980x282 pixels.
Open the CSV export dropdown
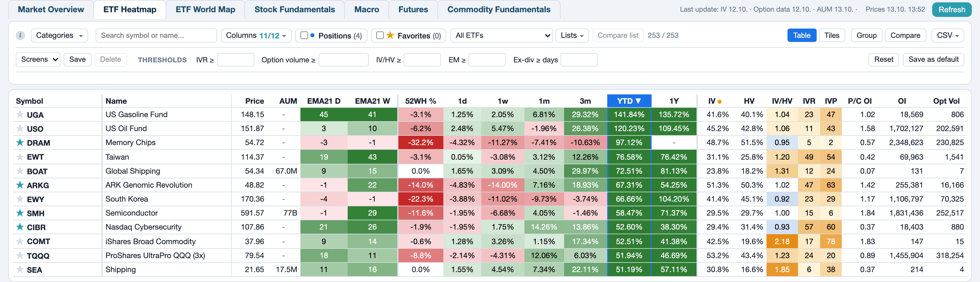(x=948, y=35)
